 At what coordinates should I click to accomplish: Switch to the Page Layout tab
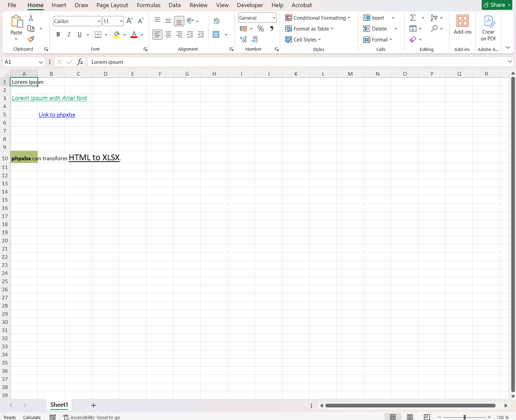(x=112, y=5)
